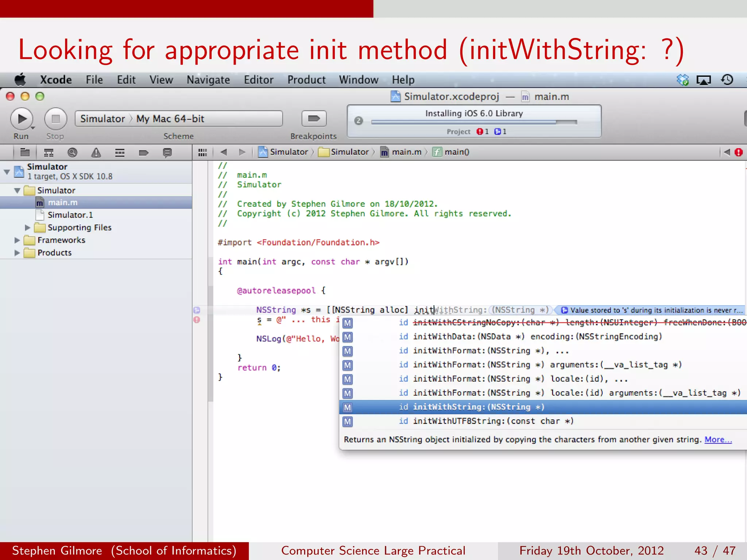Open the View menu
The width and height of the screenshot is (747, 560).
pos(161,80)
